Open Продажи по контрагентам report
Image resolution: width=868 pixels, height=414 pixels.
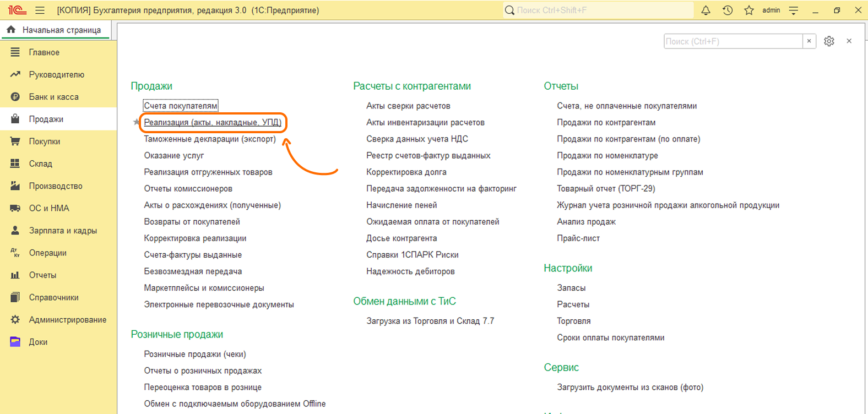606,122
